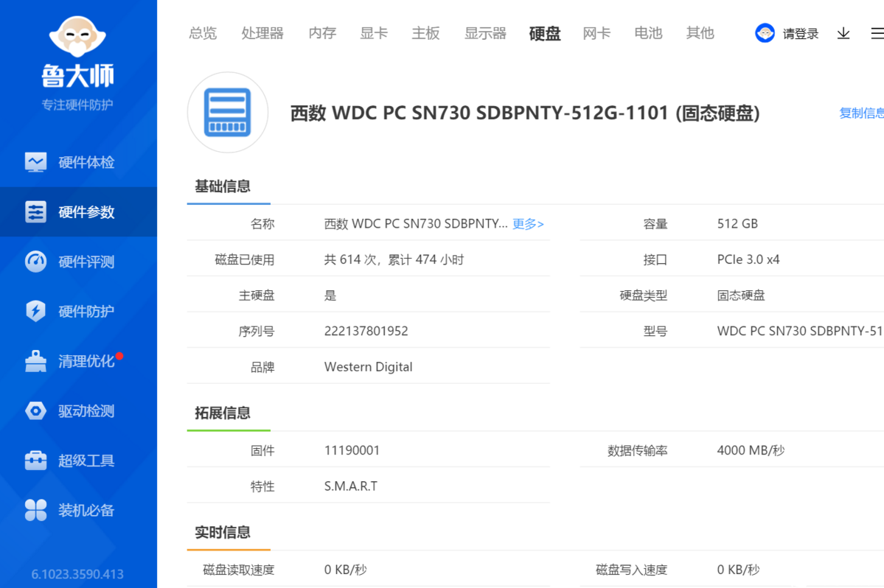This screenshot has width=884, height=588.
Task: Click the 磁盘读取速度 value 0 KB/秒
Action: pyautogui.click(x=345, y=570)
